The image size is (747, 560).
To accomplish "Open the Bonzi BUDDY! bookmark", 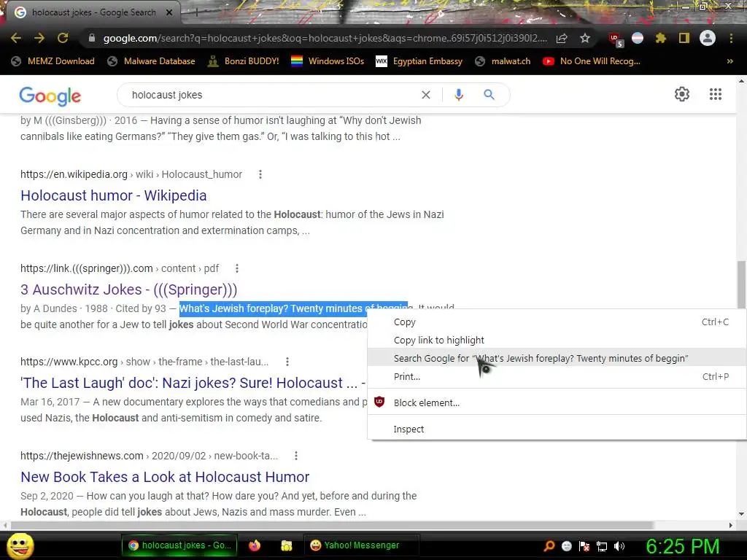I will [244, 61].
